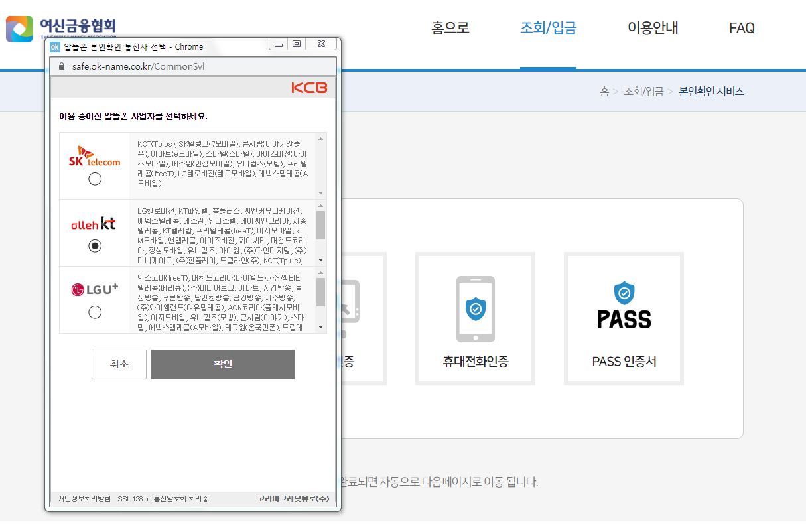The image size is (806, 532).
Task: Click 휴대전화인증 label text
Action: [475, 362]
